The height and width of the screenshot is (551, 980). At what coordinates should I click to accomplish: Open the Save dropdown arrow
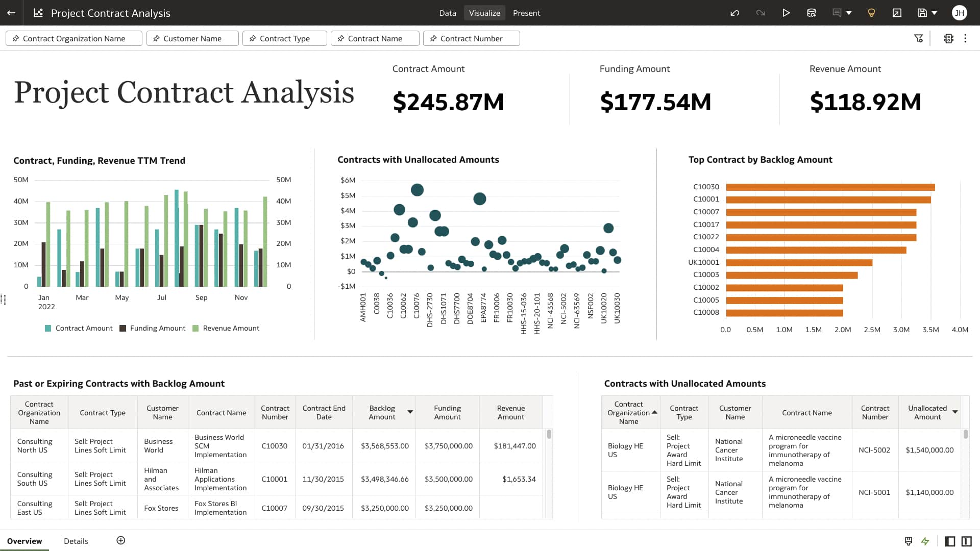pos(934,13)
